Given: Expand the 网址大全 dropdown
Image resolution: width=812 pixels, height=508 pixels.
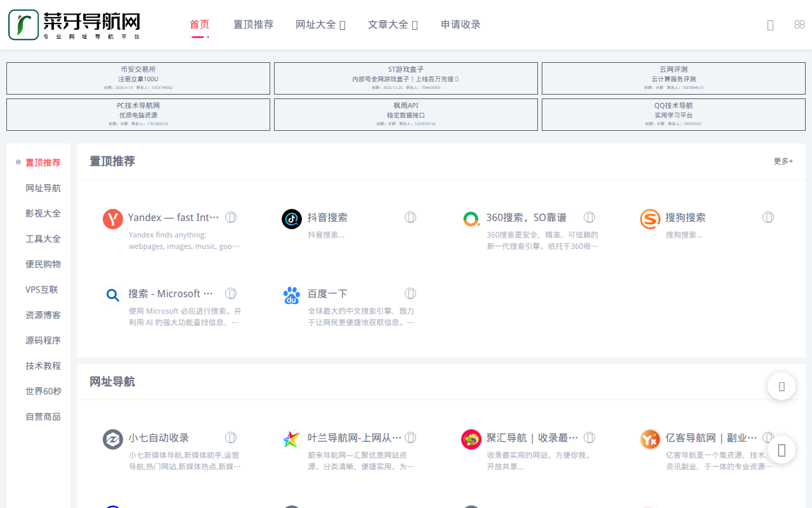Looking at the screenshot, I should point(320,24).
